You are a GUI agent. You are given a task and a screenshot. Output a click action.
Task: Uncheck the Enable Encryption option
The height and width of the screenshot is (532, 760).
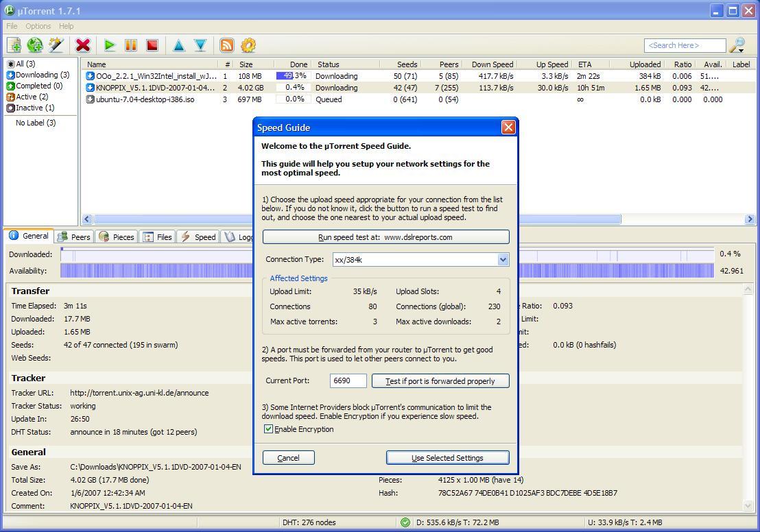267,429
